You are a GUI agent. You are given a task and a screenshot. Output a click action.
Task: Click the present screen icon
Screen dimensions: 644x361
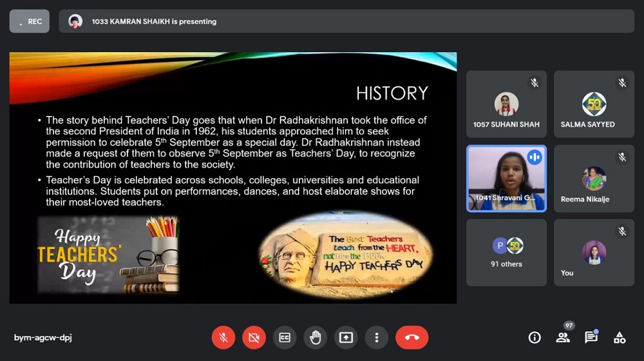click(346, 337)
